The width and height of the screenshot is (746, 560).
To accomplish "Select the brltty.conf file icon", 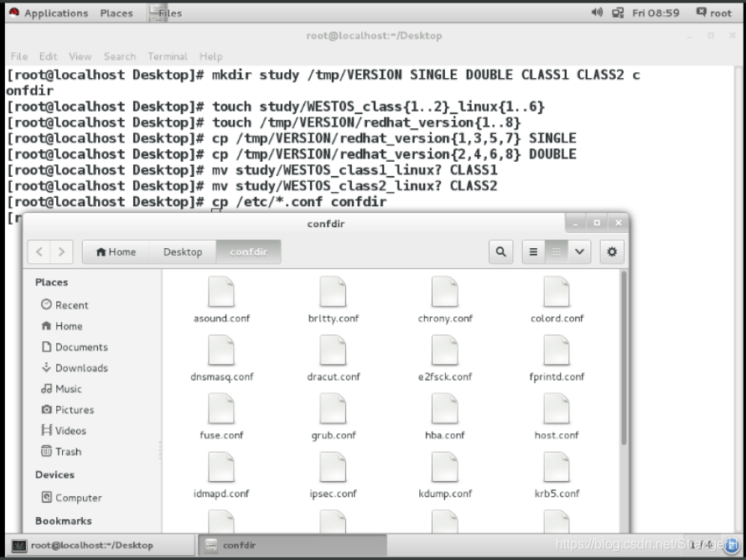I will point(333,292).
